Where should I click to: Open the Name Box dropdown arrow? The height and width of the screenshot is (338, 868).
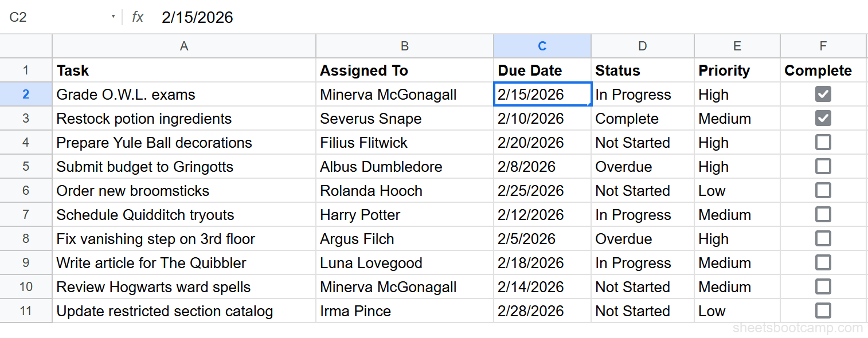point(113,17)
